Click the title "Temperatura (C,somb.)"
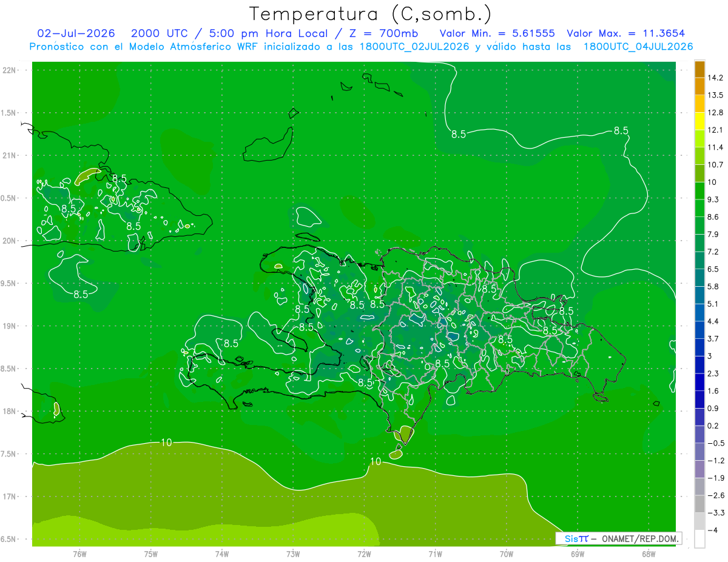 [371, 14]
